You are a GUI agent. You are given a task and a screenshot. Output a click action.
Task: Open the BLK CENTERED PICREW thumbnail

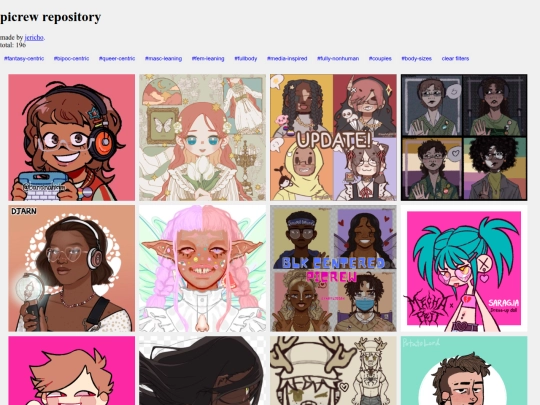click(333, 269)
